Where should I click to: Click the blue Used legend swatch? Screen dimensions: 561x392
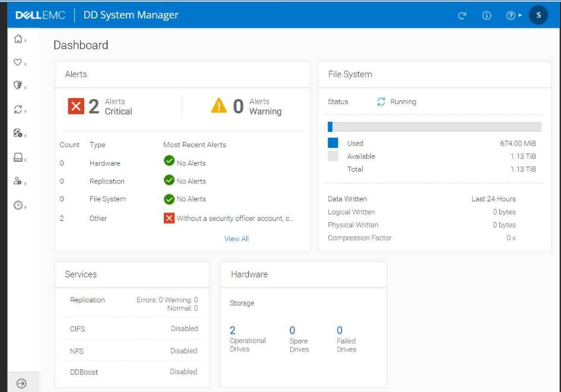click(332, 143)
